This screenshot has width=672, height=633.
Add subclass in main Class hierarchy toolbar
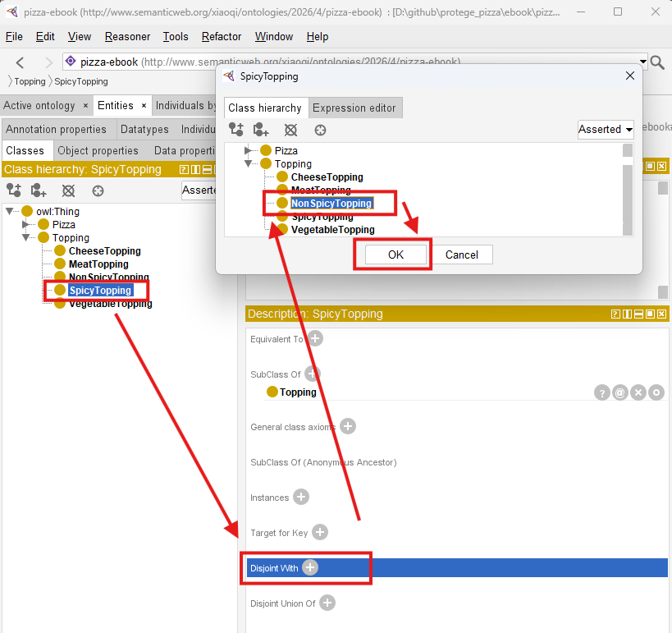(14, 190)
